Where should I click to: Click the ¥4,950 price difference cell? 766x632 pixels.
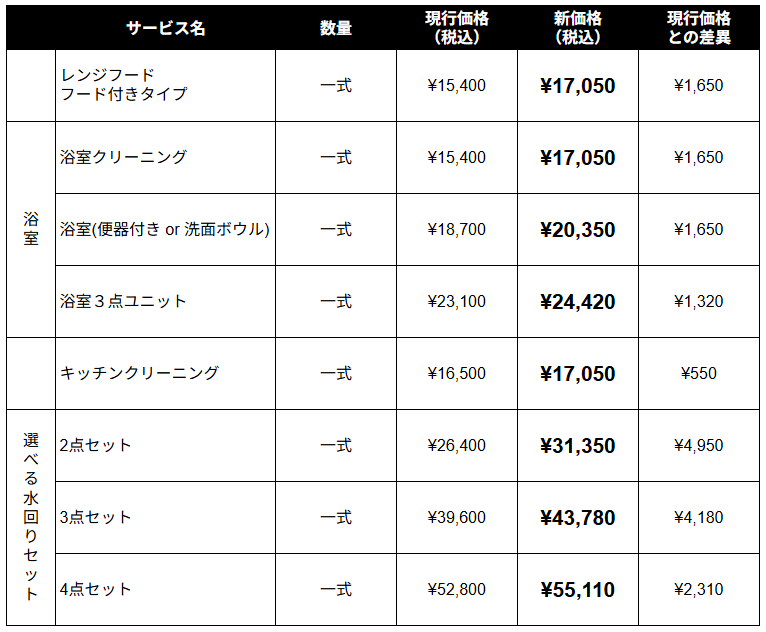click(699, 445)
